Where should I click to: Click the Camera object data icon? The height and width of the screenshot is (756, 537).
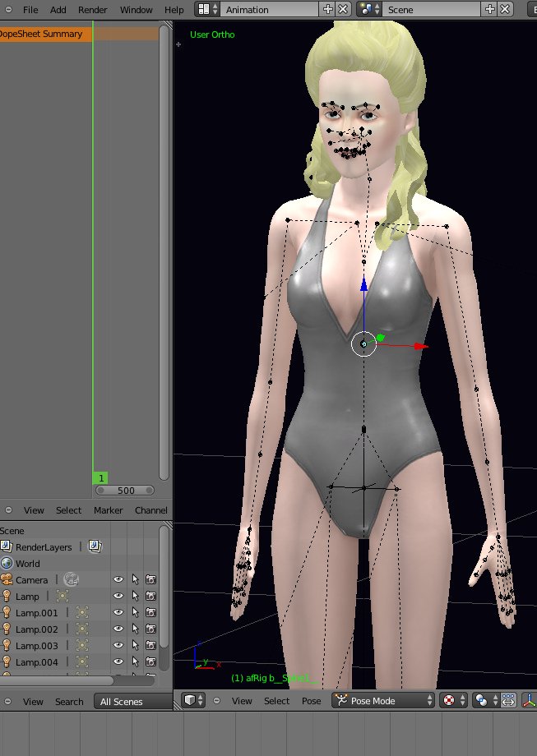(x=71, y=579)
